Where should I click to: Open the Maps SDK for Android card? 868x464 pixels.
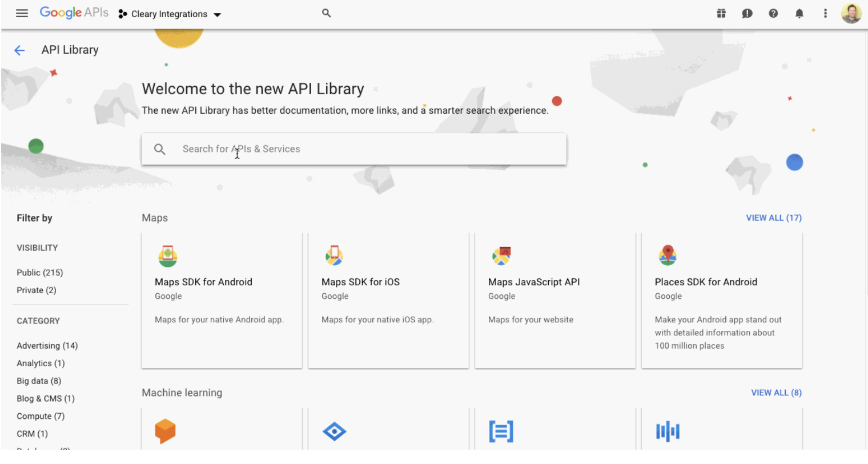coord(222,301)
